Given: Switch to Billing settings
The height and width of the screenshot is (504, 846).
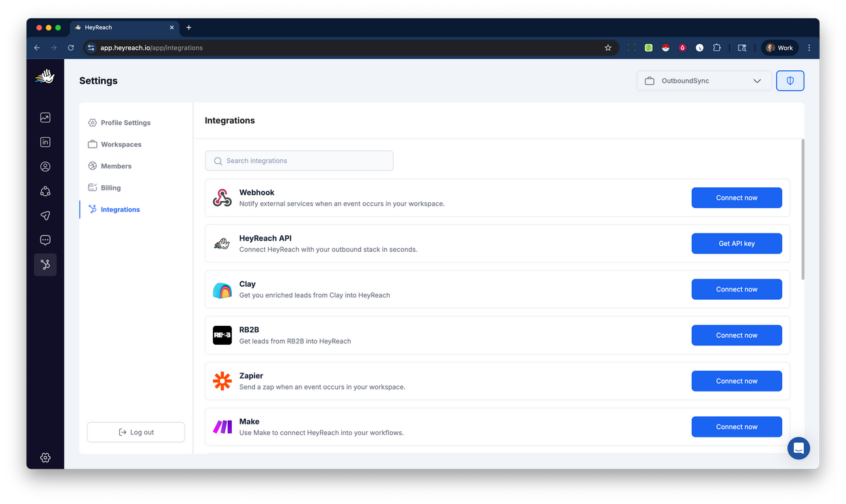Looking at the screenshot, I should [x=112, y=187].
